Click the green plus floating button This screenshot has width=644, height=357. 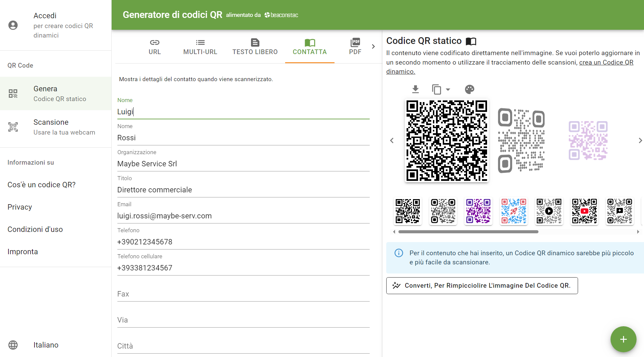[623, 339]
